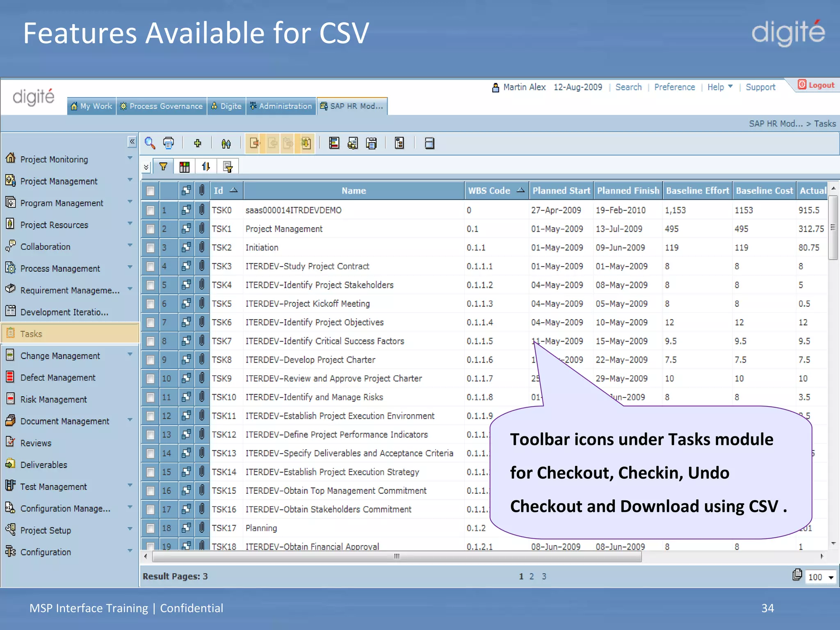The width and height of the screenshot is (840, 630).
Task: Collapse the left navigation panel with the chevron
Action: 132,142
